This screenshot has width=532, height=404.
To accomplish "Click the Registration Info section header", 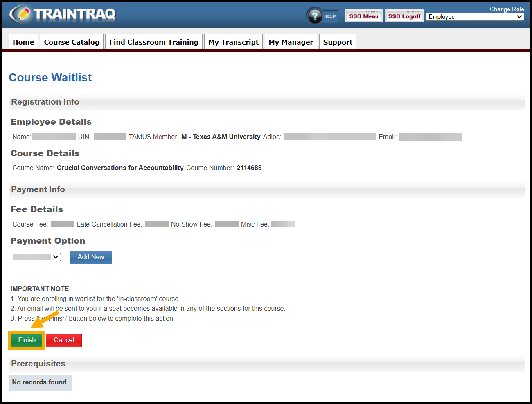I will [45, 102].
